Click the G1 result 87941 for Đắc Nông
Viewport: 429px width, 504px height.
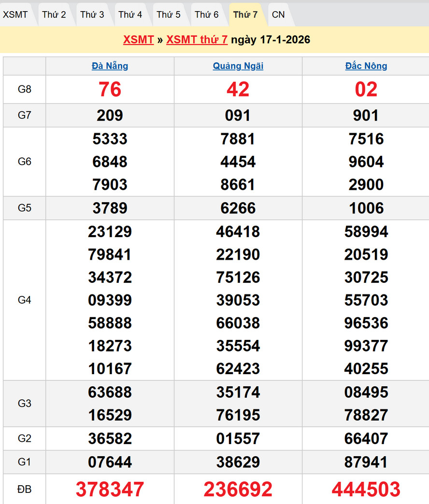[x=366, y=462]
